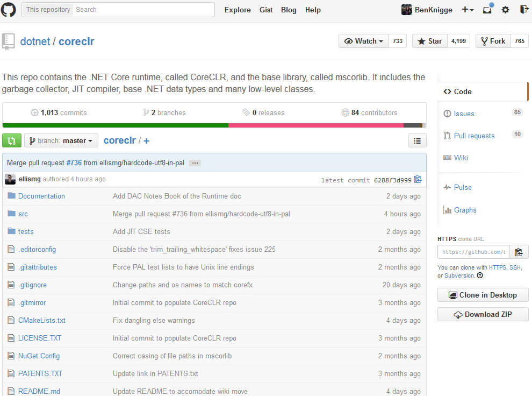Open the branch: master dropdown

[61, 140]
